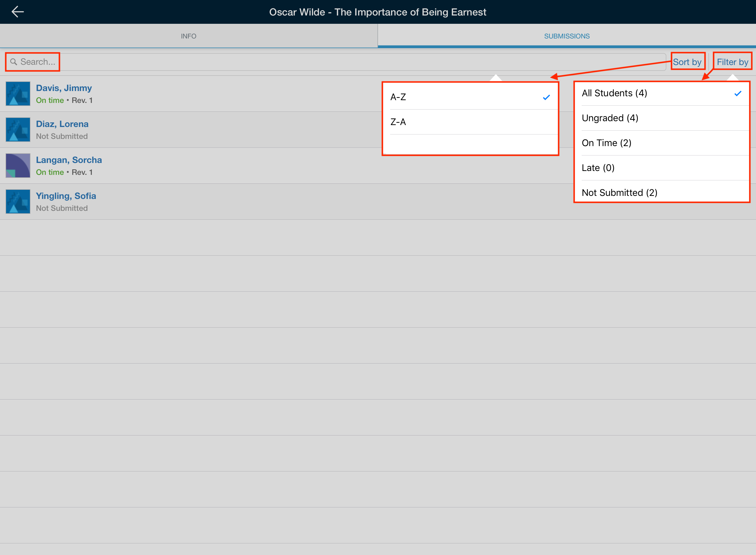Choose Not Submitted (2) filter
Viewport: 756px width, 555px height.
point(619,193)
